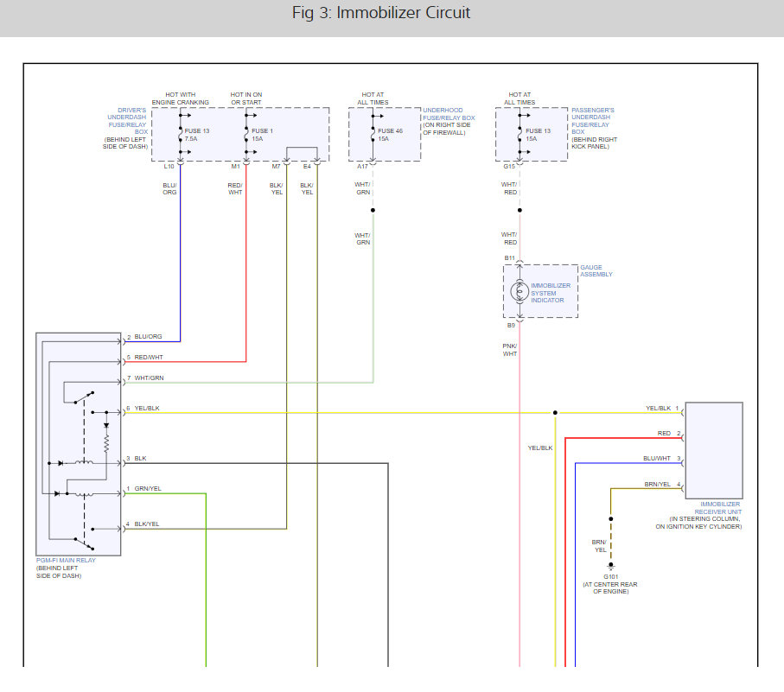Select the Fuse 1 15A fuse symbol
The width and height of the screenshot is (784, 692).
tap(246, 135)
